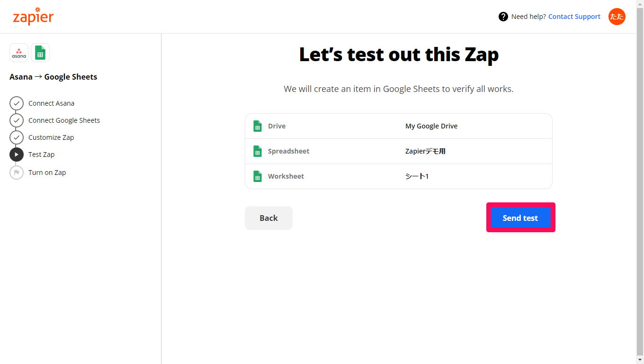Click the Back button
The width and height of the screenshot is (644, 364).
coord(268,218)
